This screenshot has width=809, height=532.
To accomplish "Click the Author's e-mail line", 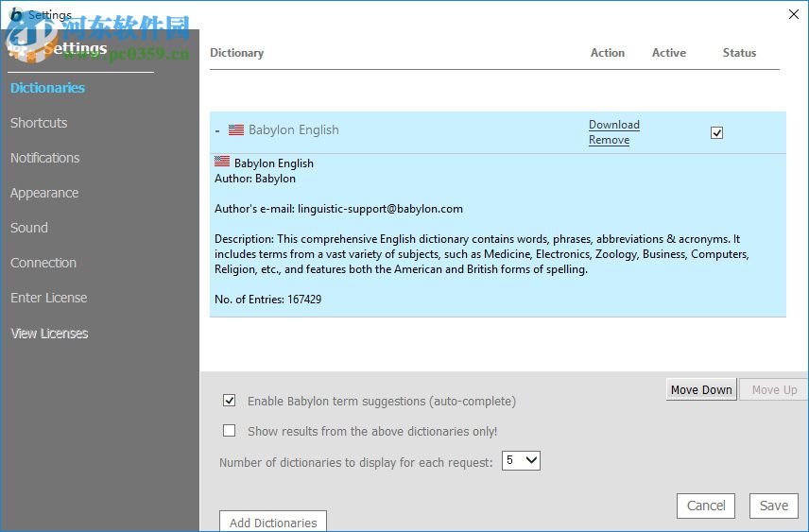I will [338, 209].
